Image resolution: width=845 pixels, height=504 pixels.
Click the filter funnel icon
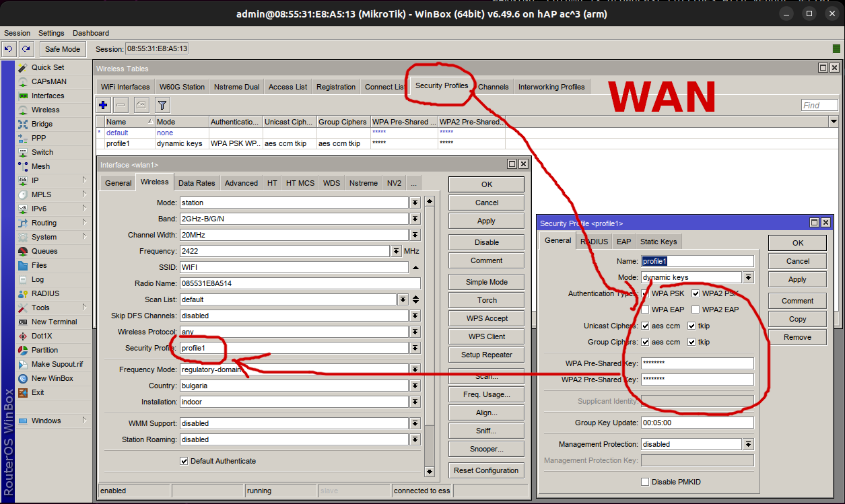tap(162, 105)
